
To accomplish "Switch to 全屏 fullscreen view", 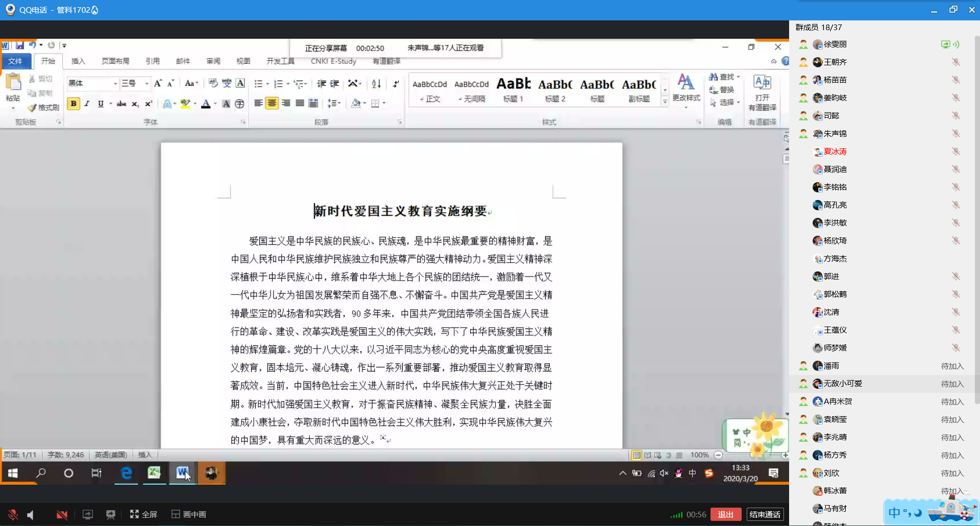I will [143, 514].
